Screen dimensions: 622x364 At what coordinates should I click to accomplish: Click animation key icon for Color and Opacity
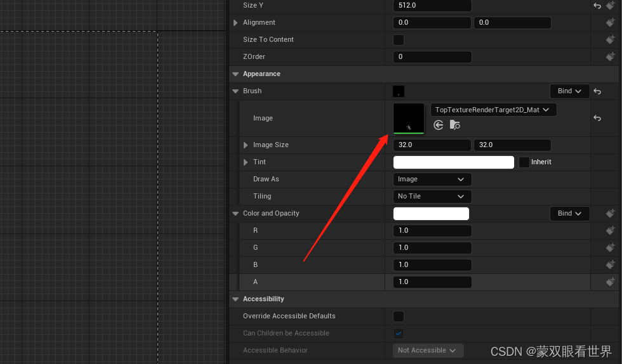(x=610, y=213)
